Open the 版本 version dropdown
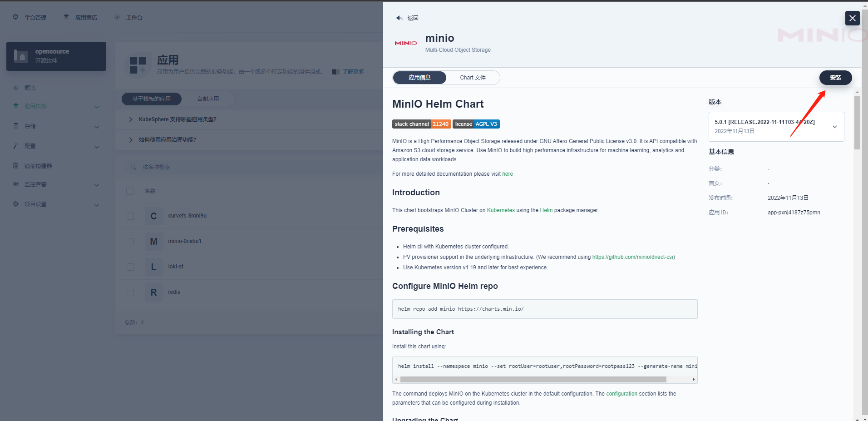This screenshot has width=868, height=421. pos(776,127)
